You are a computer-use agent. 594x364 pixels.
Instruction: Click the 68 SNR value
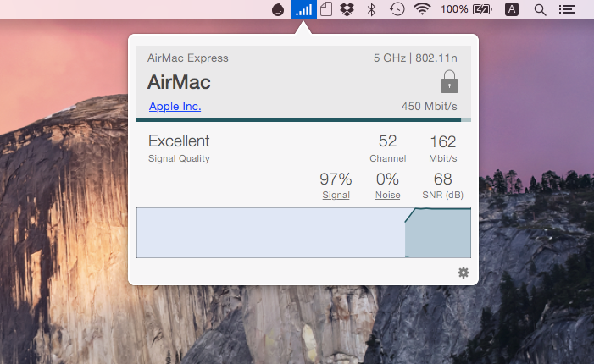pyautogui.click(x=443, y=179)
